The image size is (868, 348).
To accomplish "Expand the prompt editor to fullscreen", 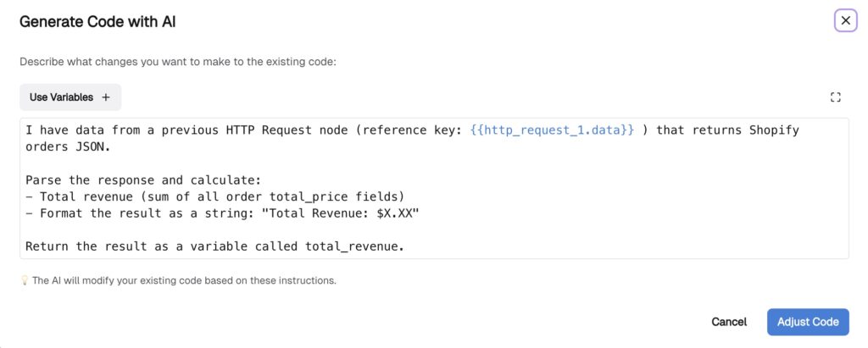I will tap(835, 97).
